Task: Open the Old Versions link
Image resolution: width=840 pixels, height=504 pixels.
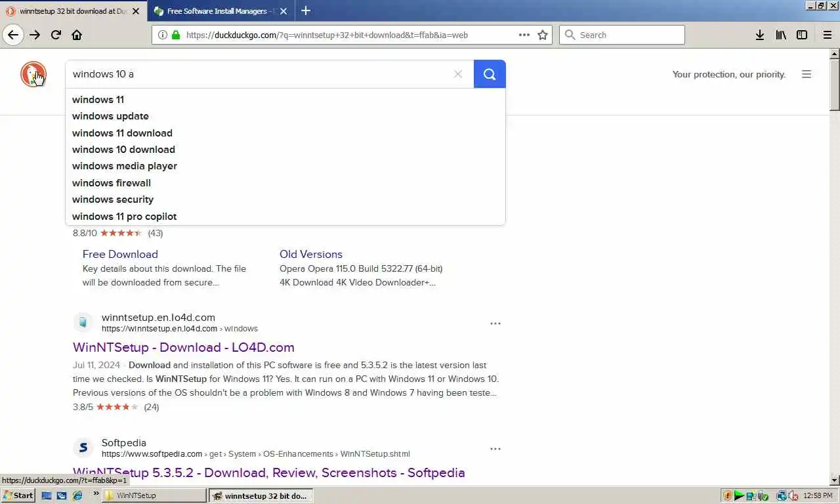Action: click(311, 254)
